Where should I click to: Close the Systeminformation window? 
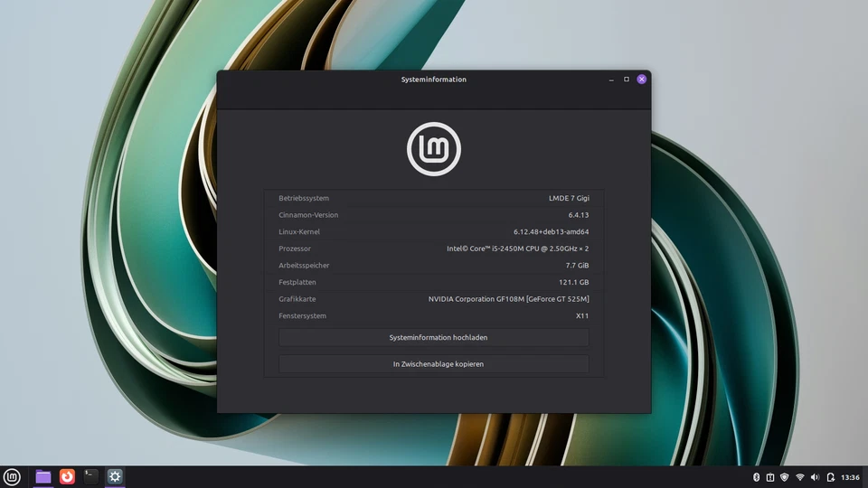click(x=641, y=80)
